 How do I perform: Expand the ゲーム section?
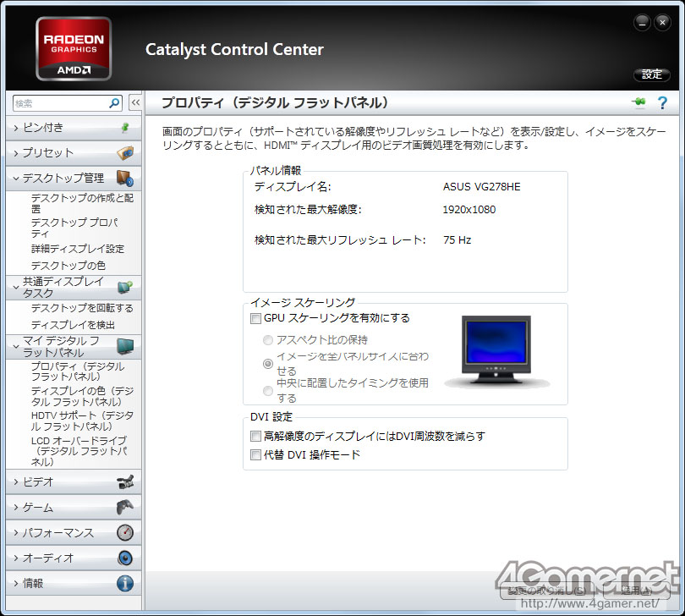(16, 507)
